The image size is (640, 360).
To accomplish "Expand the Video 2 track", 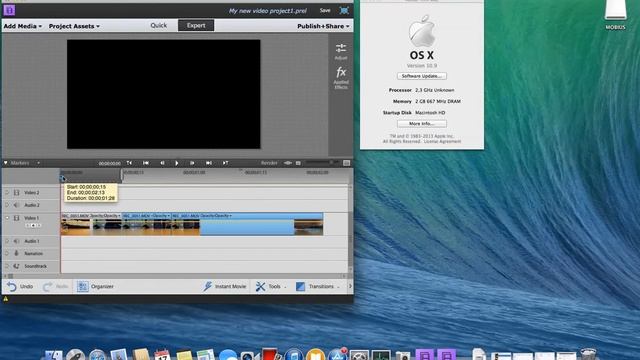I will point(7,192).
